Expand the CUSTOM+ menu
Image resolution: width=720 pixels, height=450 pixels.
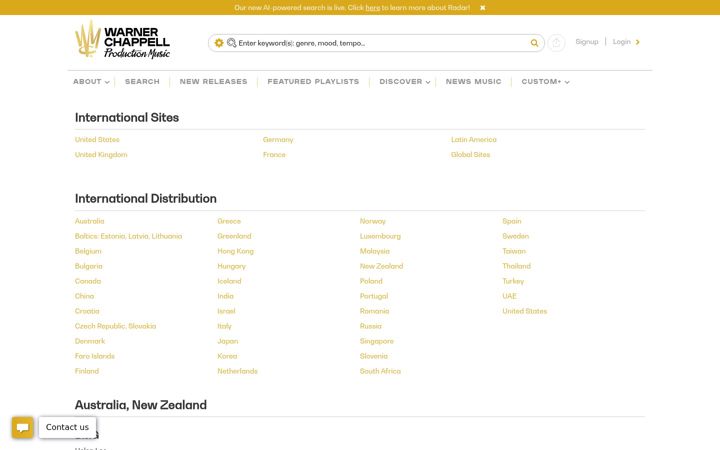point(545,82)
